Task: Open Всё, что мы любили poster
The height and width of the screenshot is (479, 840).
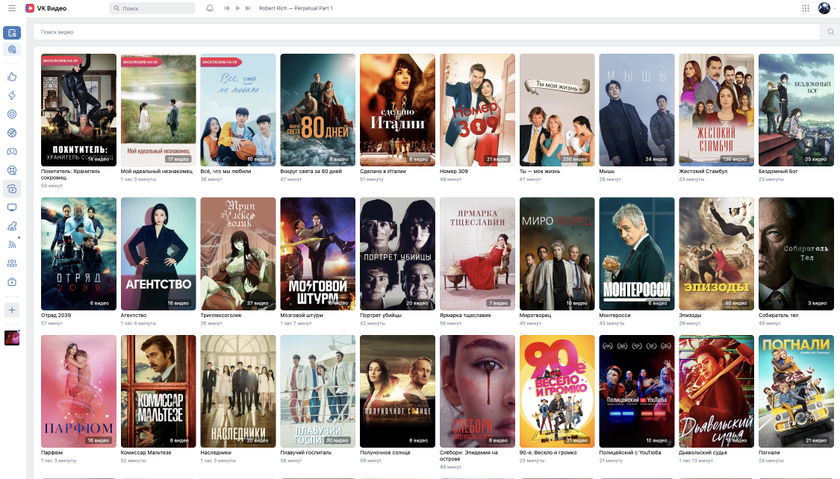Action: (238, 110)
